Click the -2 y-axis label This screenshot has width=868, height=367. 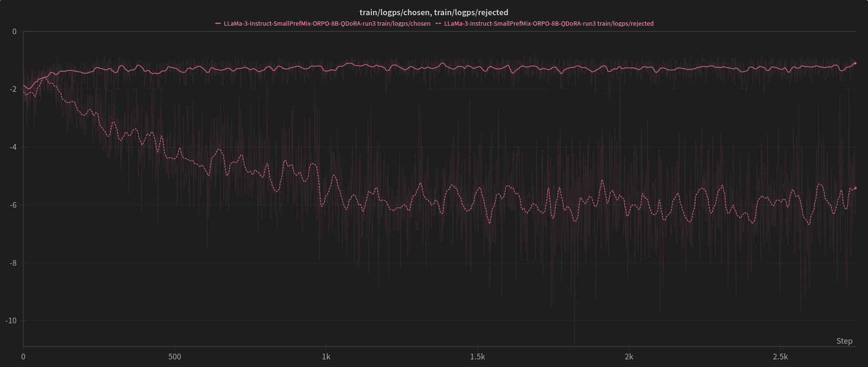(13, 89)
